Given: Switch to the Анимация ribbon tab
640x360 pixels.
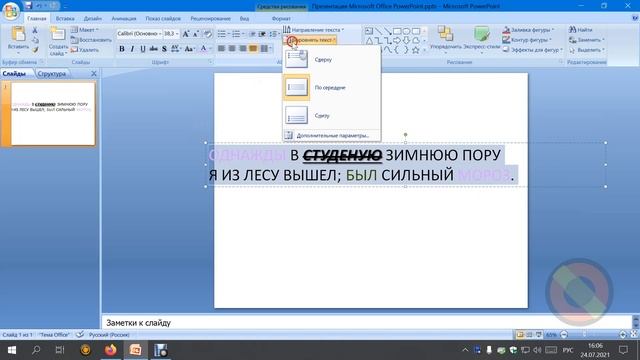Looking at the screenshot, I should pyautogui.click(x=124, y=19).
